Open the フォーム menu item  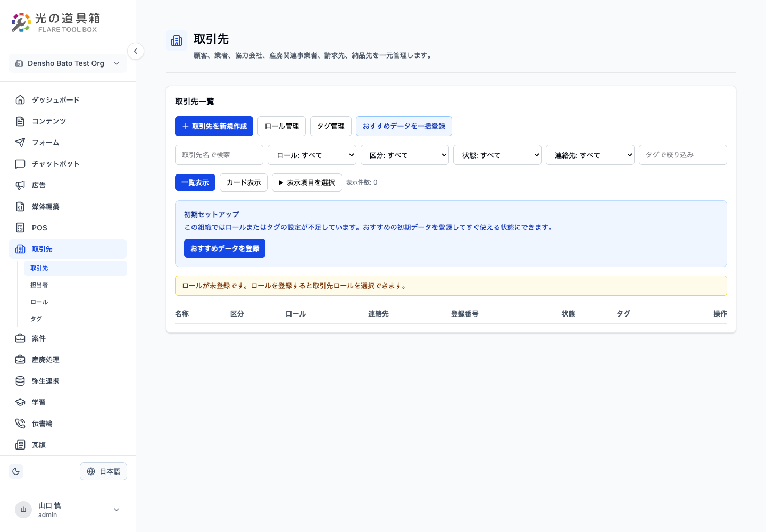click(x=68, y=143)
